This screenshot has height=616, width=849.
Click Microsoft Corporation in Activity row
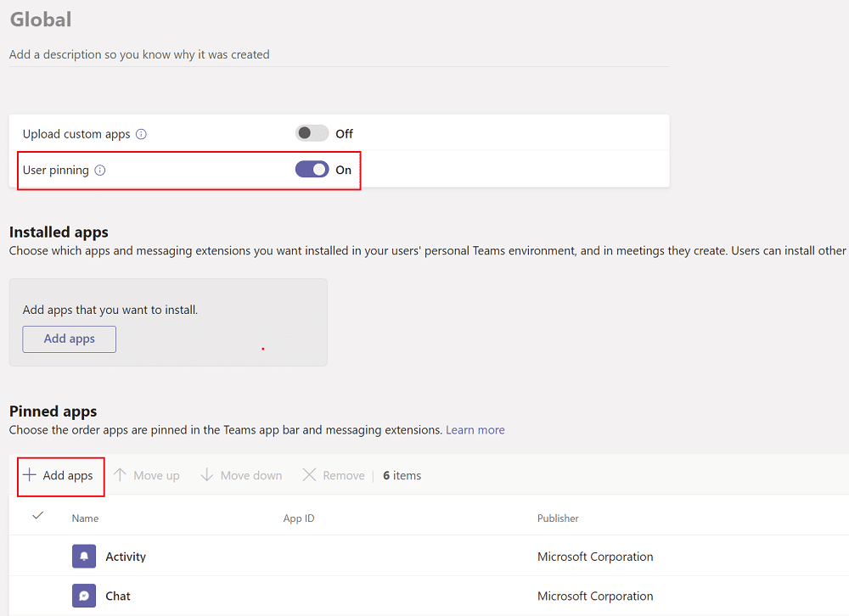click(x=595, y=557)
